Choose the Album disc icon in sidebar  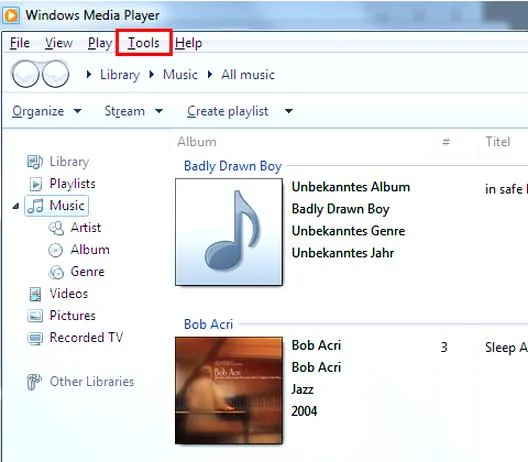[x=56, y=250]
